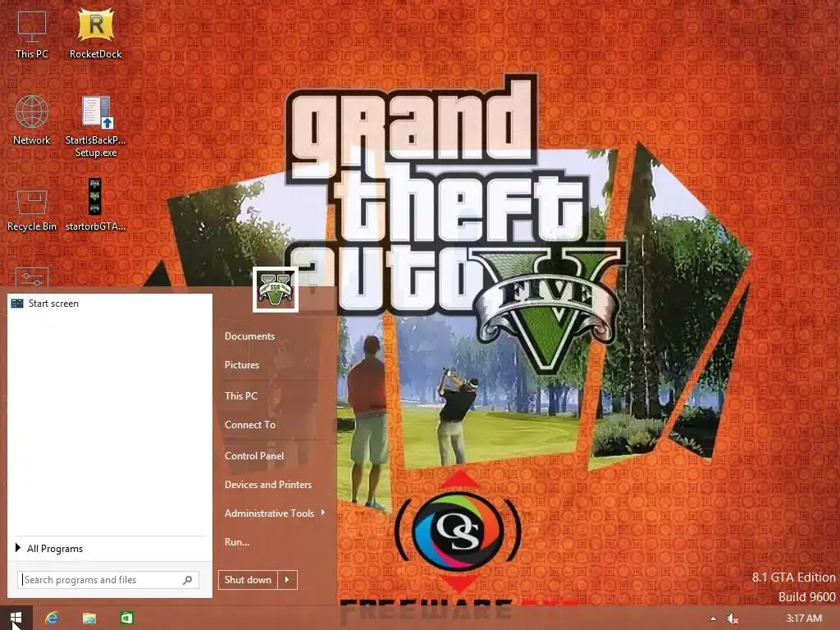This screenshot has height=630, width=840.
Task: Open This PC desktop icon
Action: (x=32, y=34)
